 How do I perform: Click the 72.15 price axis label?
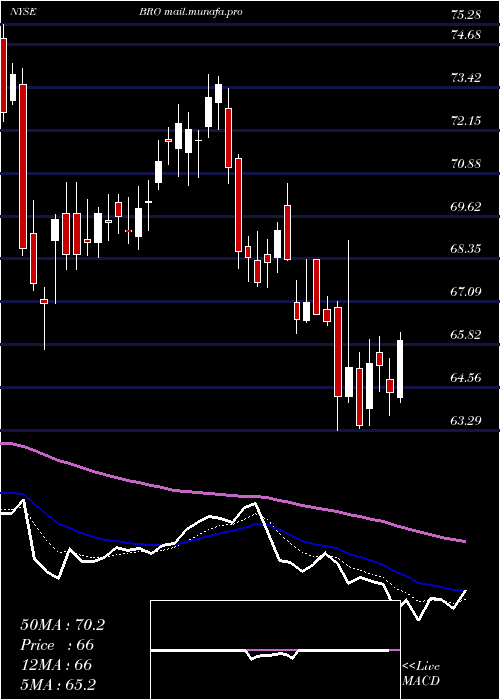point(466,121)
